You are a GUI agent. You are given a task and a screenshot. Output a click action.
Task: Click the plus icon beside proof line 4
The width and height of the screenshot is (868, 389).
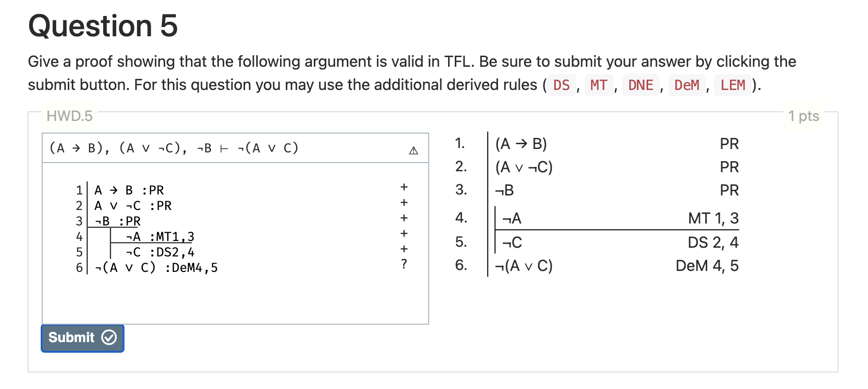tap(404, 234)
